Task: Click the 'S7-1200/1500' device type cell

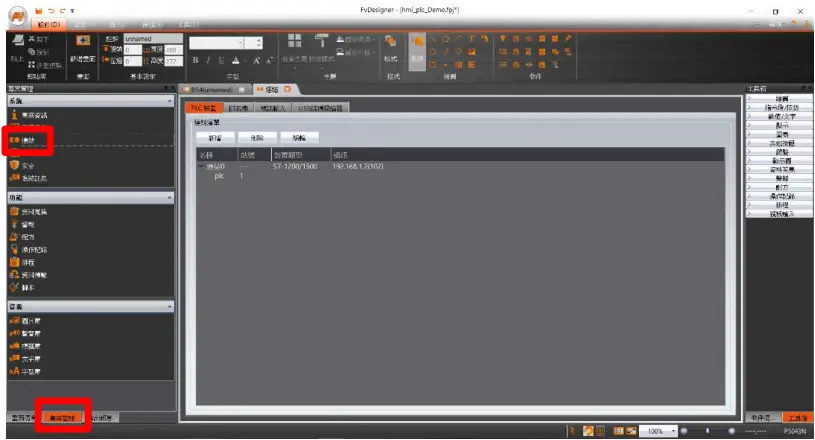Action: click(x=295, y=166)
